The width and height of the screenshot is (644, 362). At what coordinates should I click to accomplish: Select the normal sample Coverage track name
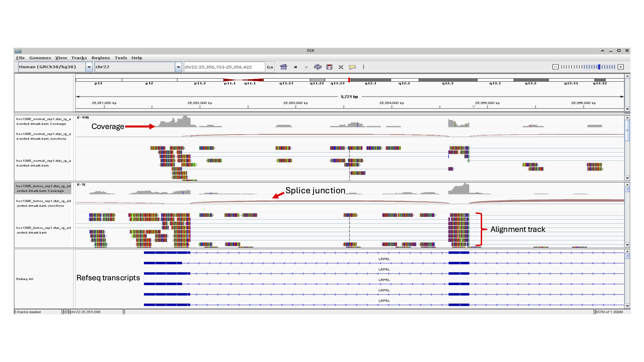coord(43,121)
